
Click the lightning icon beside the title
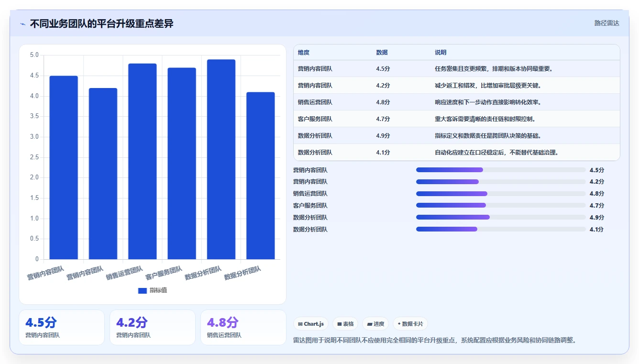pos(23,24)
